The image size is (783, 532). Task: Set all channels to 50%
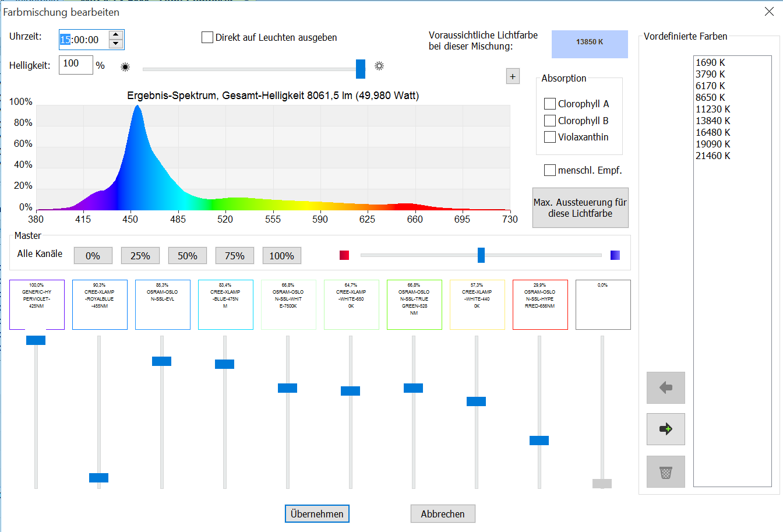point(188,256)
